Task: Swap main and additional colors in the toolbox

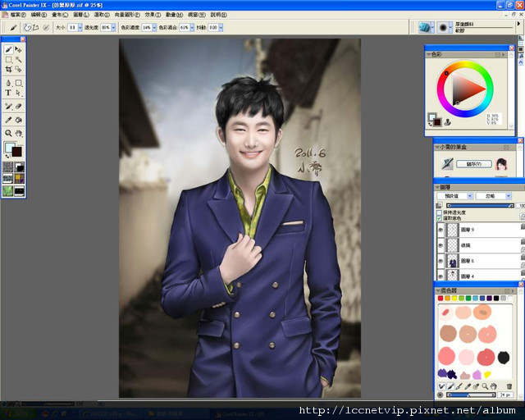Action: tap(7, 156)
